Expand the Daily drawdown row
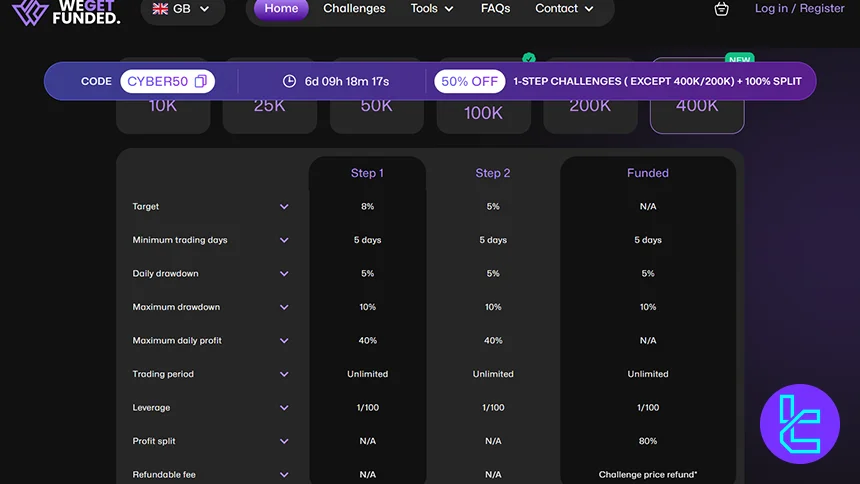860x484 pixels. pyautogui.click(x=284, y=274)
